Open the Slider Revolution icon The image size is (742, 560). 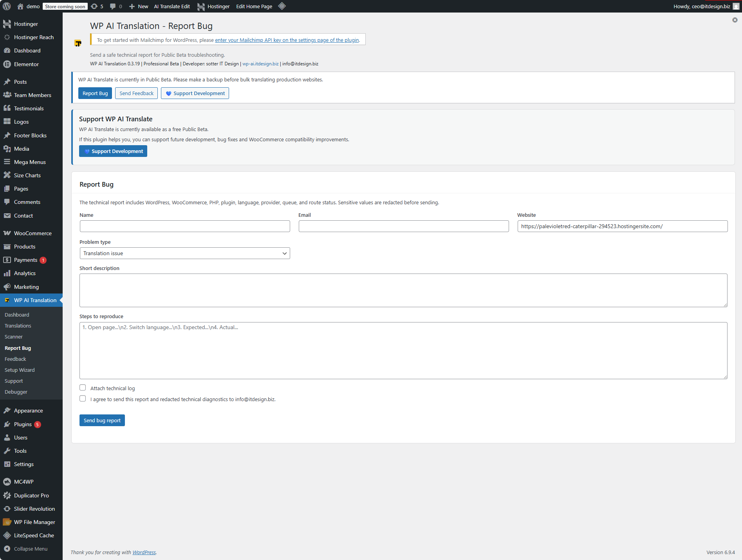7,509
